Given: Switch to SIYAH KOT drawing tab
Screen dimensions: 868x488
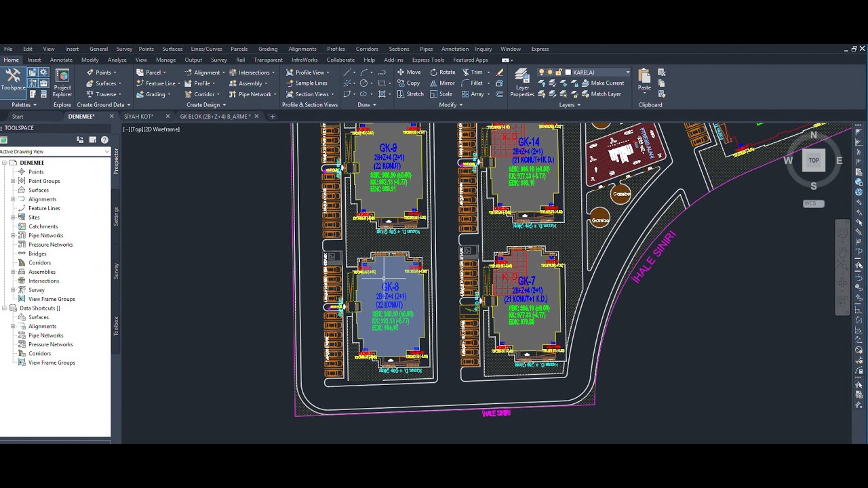Looking at the screenshot, I should [138, 117].
